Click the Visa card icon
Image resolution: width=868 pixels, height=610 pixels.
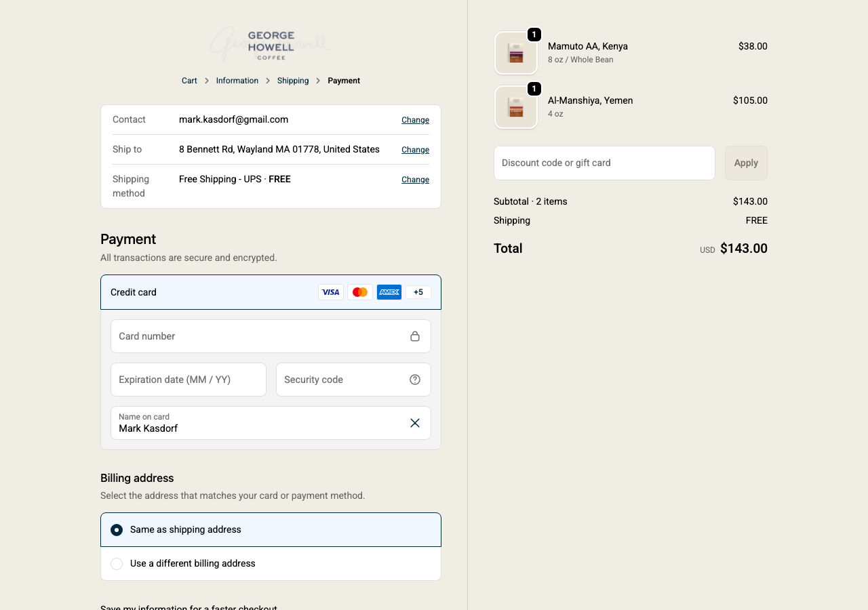tap(331, 292)
